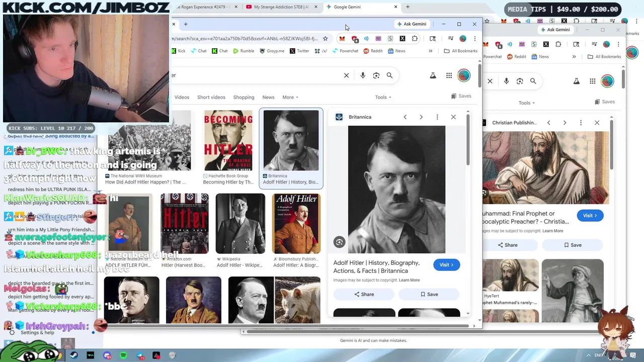644x362 pixels.
Task: Open All Bookmarks folder in front window
Action: (460, 51)
